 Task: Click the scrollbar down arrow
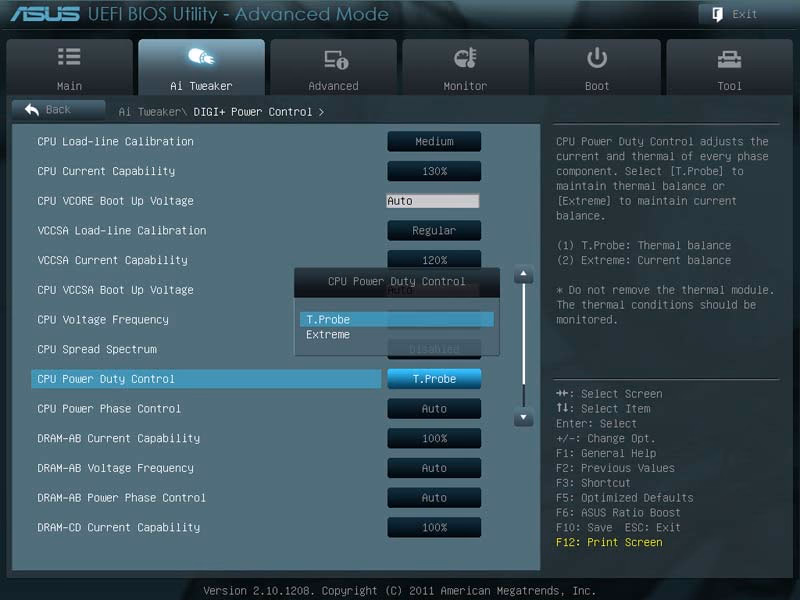click(x=523, y=417)
